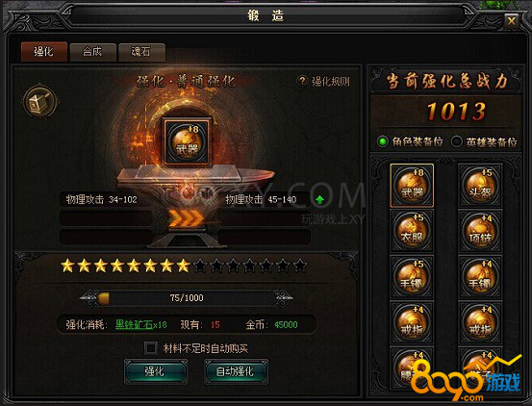The height and width of the screenshot is (406, 532).
Task: Select the left 戒指 +4 slot icon
Action: click(x=412, y=322)
